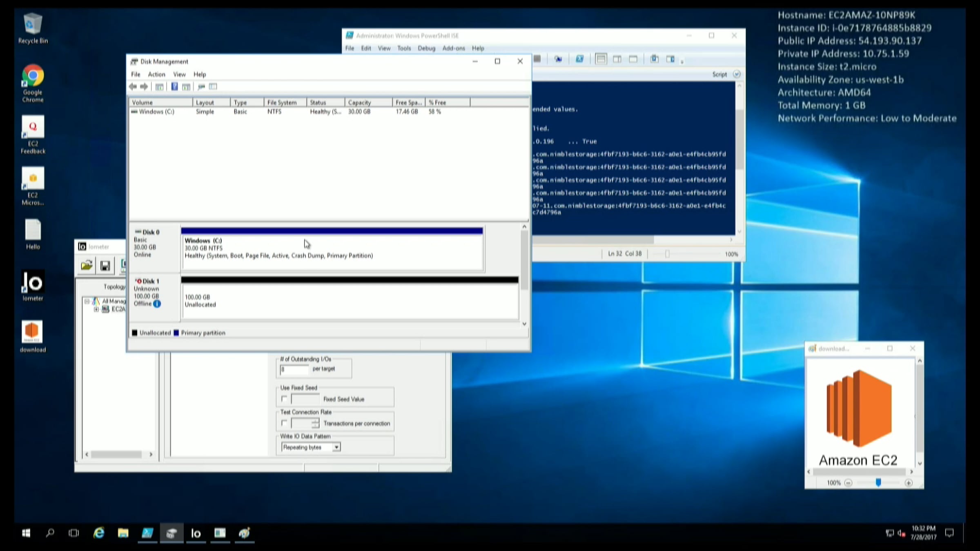Click the Iometer save disk icon
The width and height of the screenshot is (980, 551).
point(105,266)
